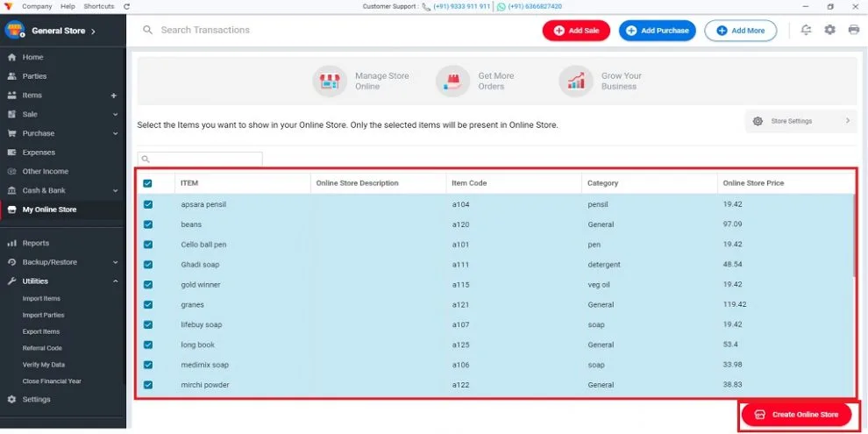Click the Manage Store Online shop icon
The height and width of the screenshot is (434, 868).
pyautogui.click(x=330, y=81)
